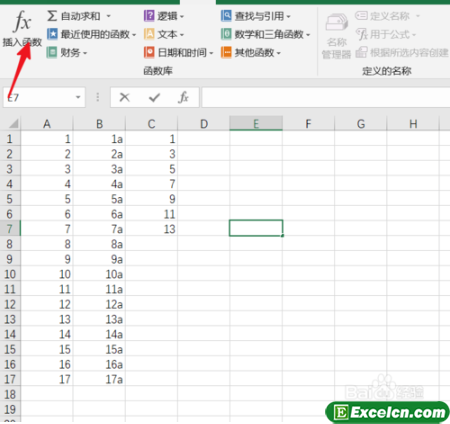Click the Insert Function fx icon
The height and width of the screenshot is (424, 450).
click(x=22, y=21)
